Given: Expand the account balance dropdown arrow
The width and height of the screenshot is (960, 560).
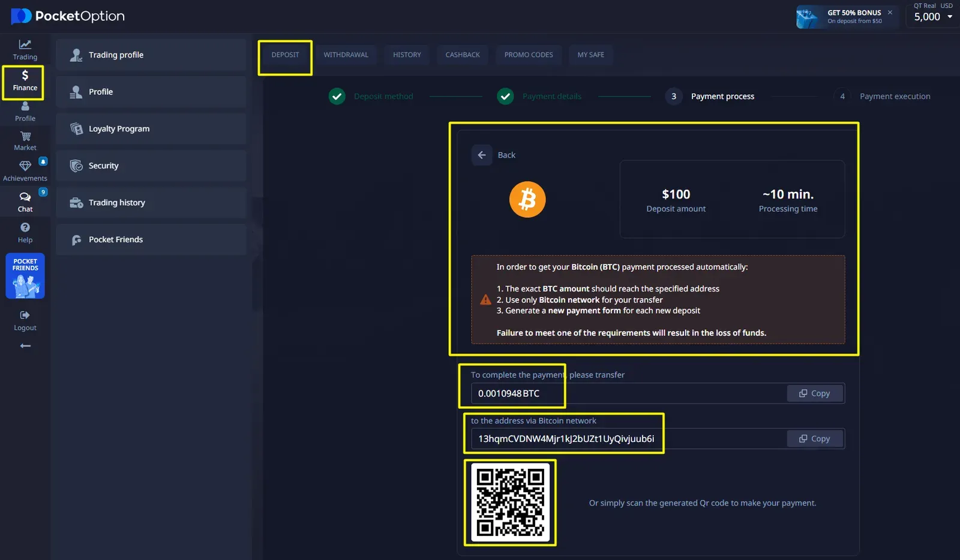Looking at the screenshot, I should [950, 17].
